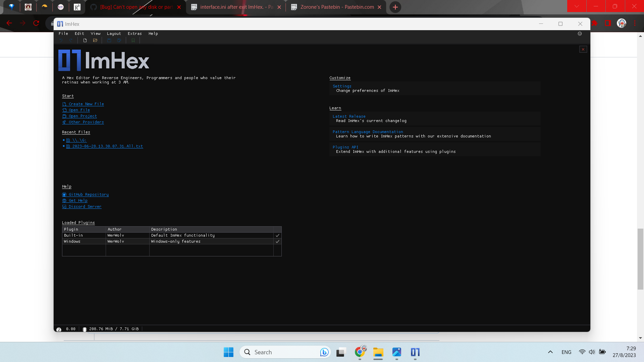The height and width of the screenshot is (362, 644).
Task: Open a file via the folder toolbar icon
Action: point(95,40)
